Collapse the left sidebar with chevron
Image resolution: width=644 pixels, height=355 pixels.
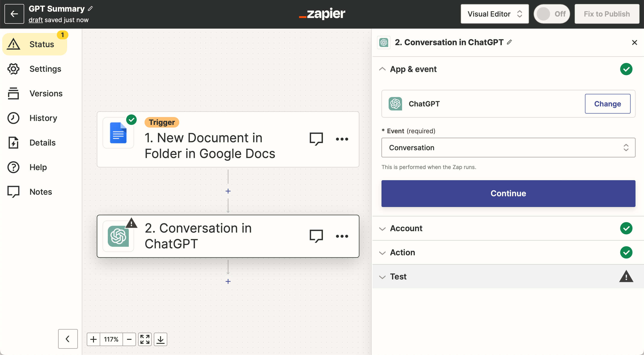pos(68,339)
